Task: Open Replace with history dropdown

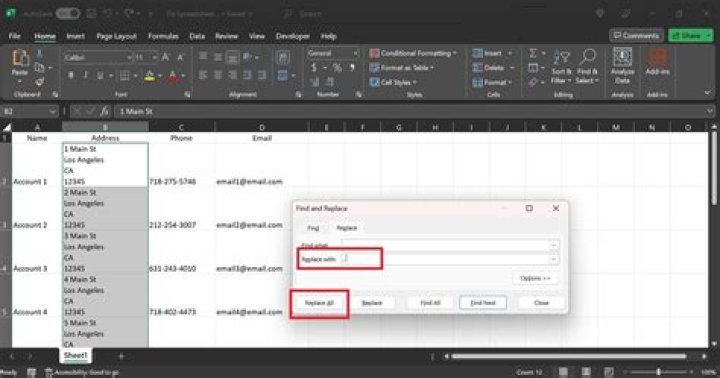Action: [553, 259]
